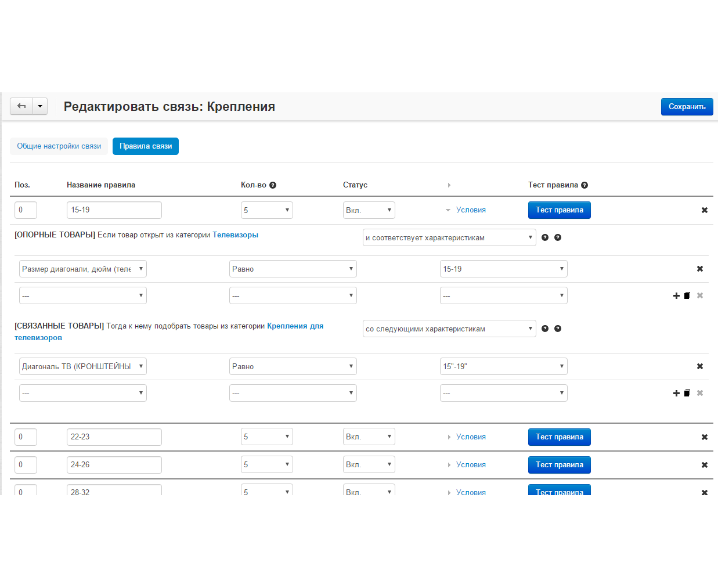Delete the 24-26 rule
Viewport: 718px width, 588px height.
(x=704, y=465)
